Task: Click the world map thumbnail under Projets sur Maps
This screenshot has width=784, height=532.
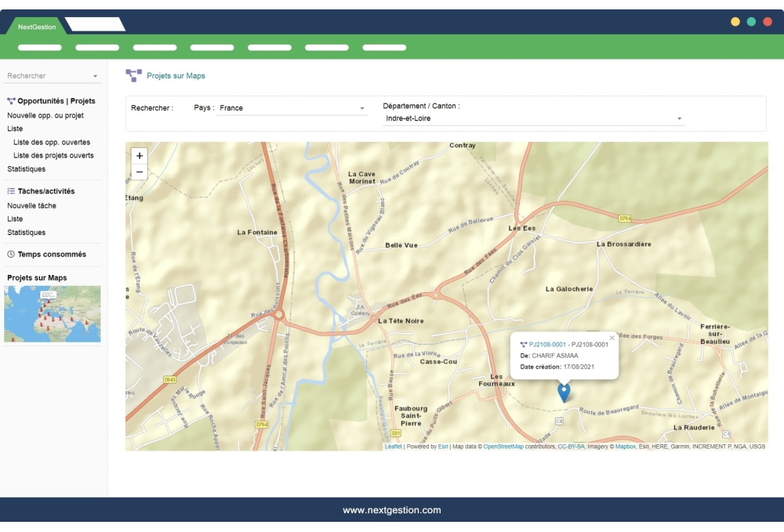Action: tap(52, 313)
